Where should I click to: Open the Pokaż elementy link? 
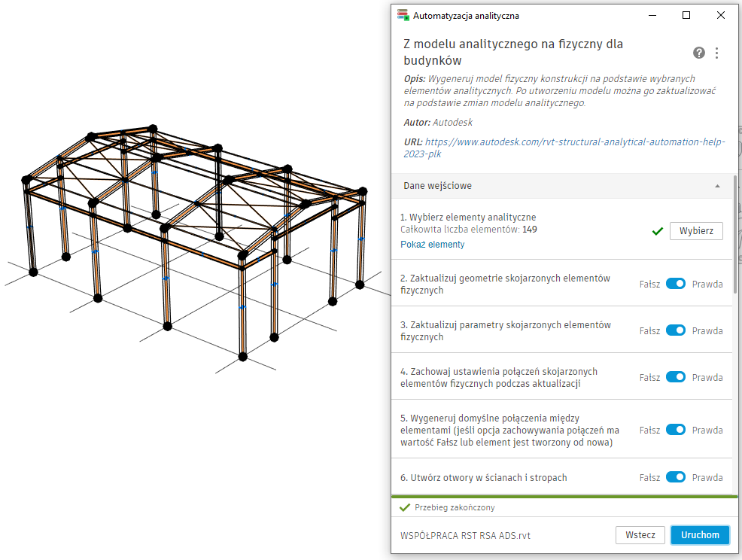(432, 245)
